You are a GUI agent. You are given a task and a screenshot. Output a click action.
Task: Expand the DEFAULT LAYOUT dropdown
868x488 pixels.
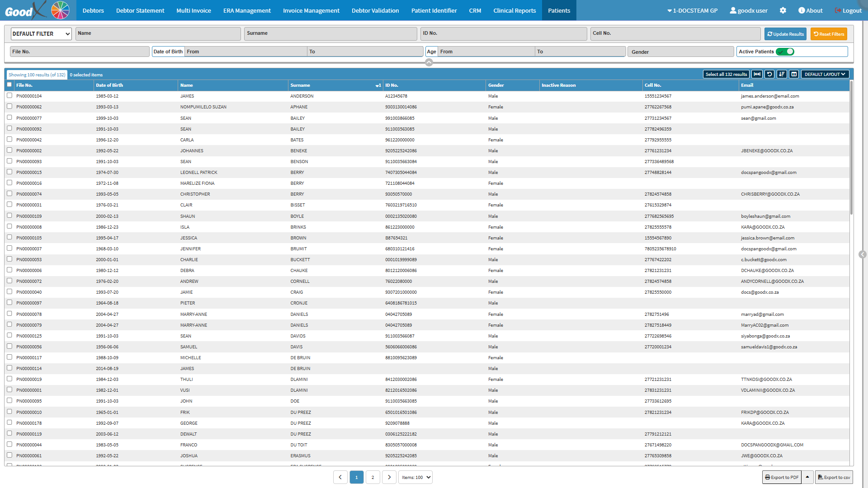pos(825,74)
